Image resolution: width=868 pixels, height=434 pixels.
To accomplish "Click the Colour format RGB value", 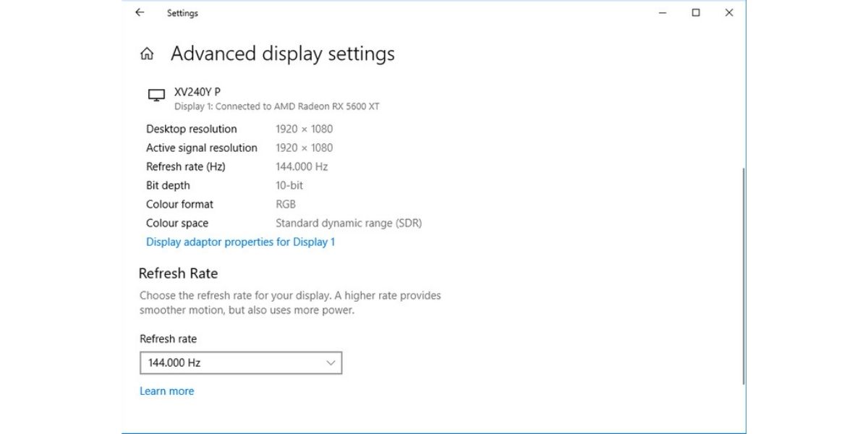I will tap(285, 204).
